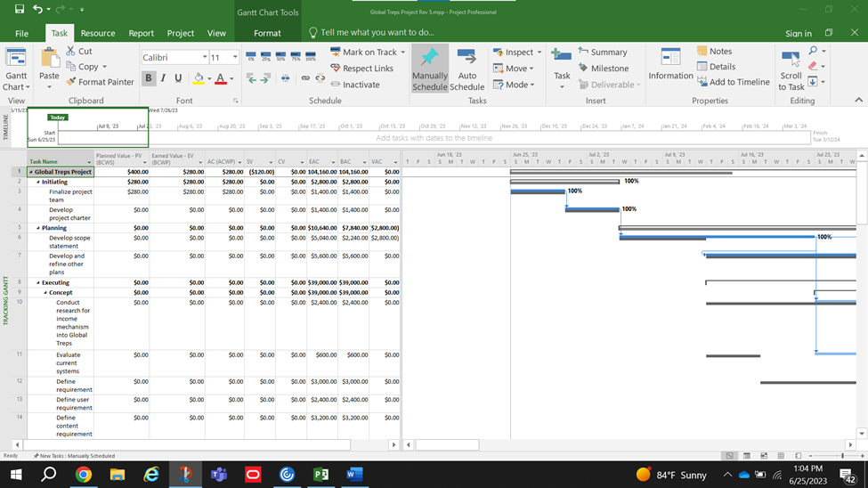Open the Calibri font name dropdown
Viewport: 868px width, 488px height.
205,57
